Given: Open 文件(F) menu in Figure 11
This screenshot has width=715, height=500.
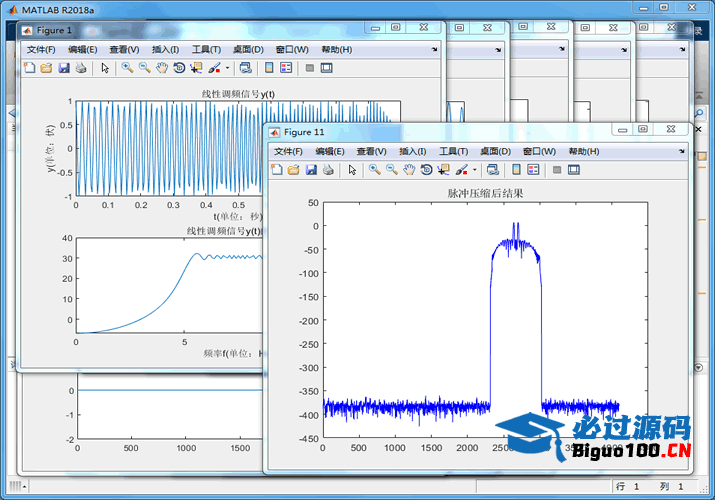Looking at the screenshot, I should pos(288,151).
